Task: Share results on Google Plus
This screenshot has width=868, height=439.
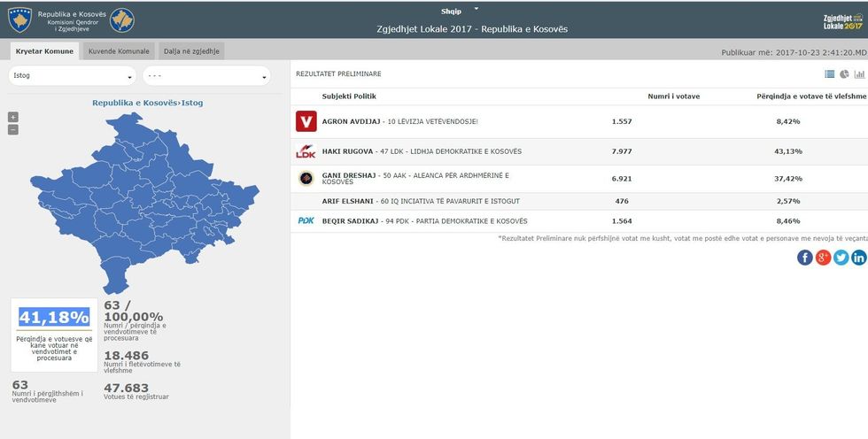Action: 823,258
